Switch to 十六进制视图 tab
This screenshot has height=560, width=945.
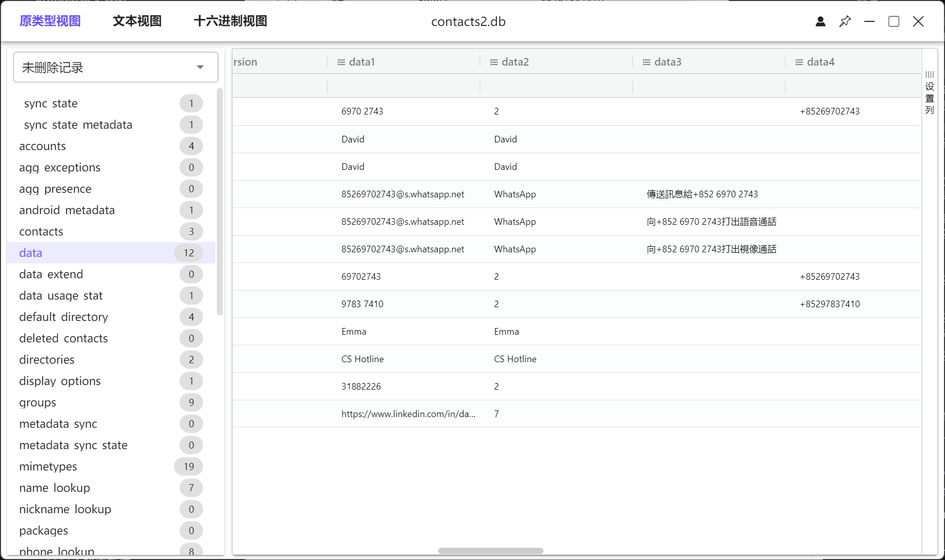pos(230,21)
